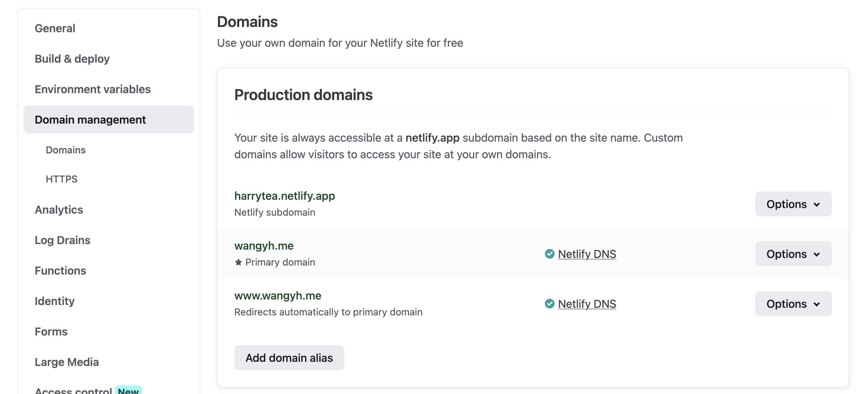Click the Primary domain star icon
The height and width of the screenshot is (394, 868).
click(x=238, y=262)
